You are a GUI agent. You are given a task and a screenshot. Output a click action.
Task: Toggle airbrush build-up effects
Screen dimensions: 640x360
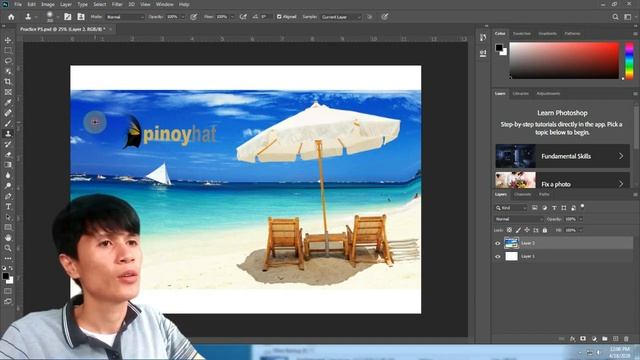point(243,17)
